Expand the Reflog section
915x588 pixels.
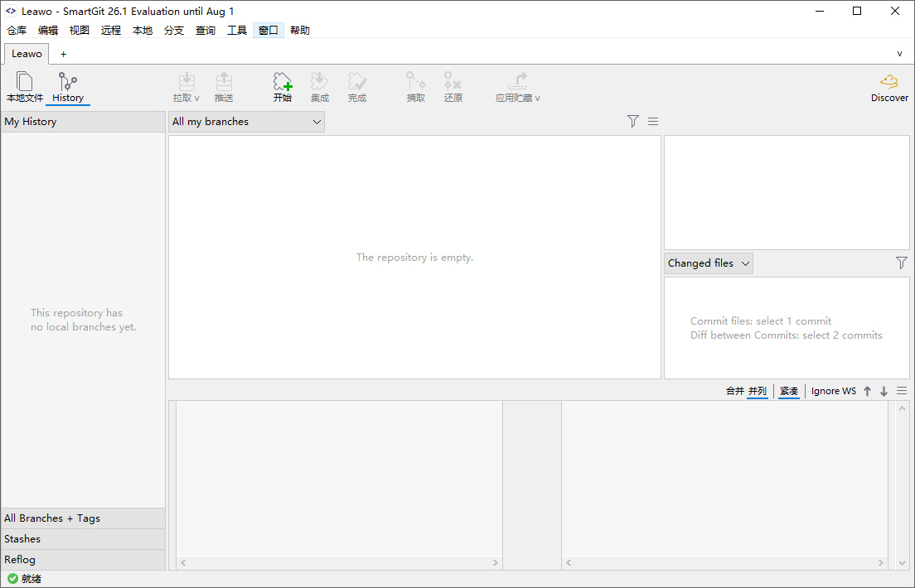click(84, 559)
